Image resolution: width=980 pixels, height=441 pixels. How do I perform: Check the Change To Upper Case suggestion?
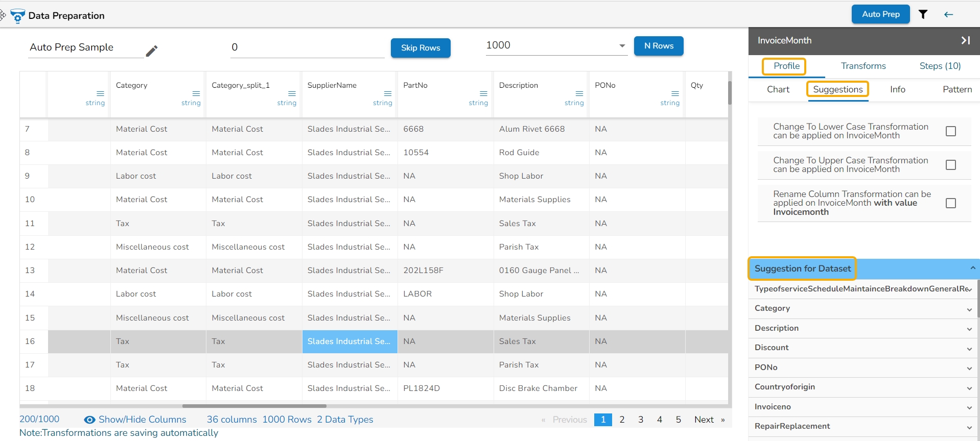click(950, 165)
